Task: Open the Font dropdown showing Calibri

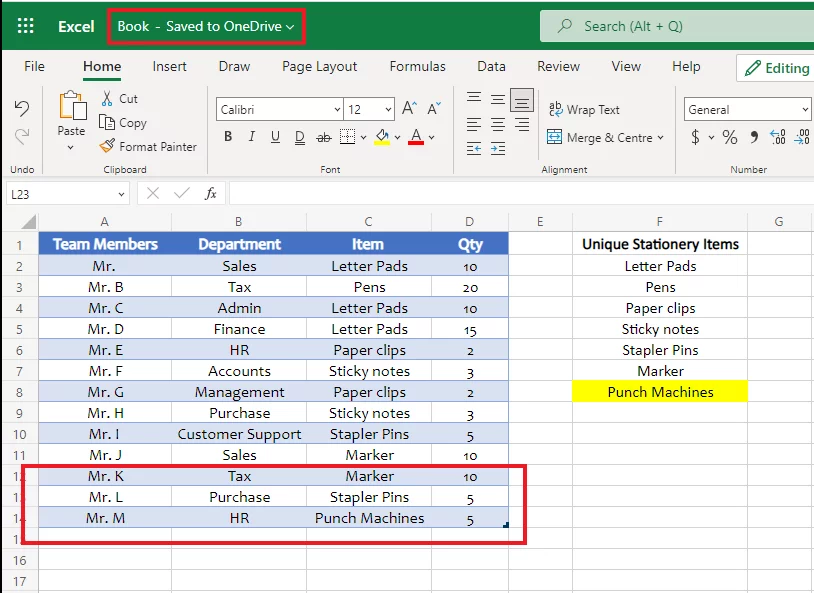Action: coord(278,108)
